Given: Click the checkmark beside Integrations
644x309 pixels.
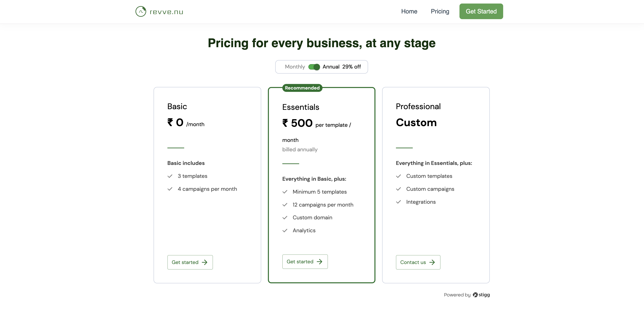Looking at the screenshot, I should point(398,202).
